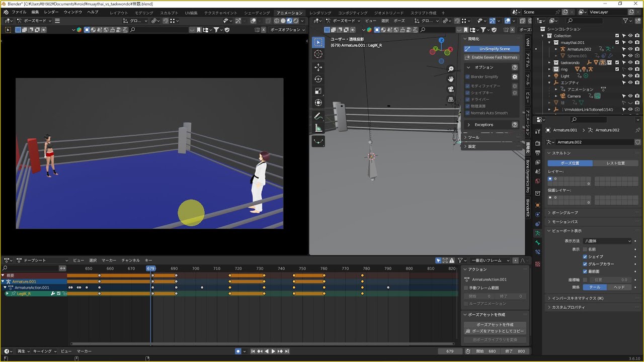644x362 pixels.
Task: Expand インバースキネマティクス (IK) section
Action: point(594,298)
